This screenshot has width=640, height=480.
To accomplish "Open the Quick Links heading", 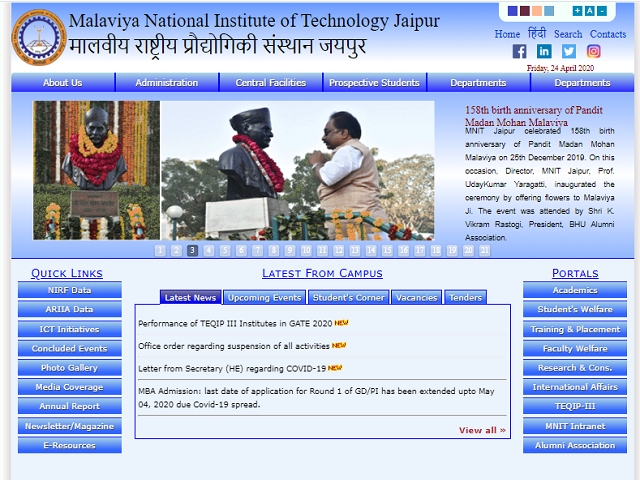I will coord(67,273).
